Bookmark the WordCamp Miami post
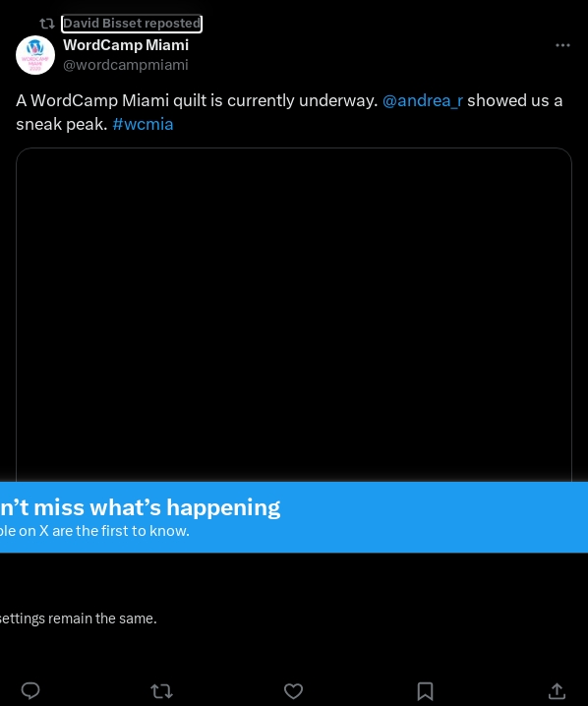This screenshot has height=706, width=588. pyautogui.click(x=425, y=691)
